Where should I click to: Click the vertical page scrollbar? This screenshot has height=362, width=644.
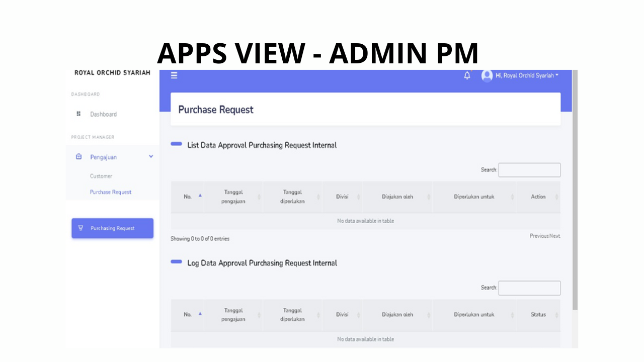[x=575, y=191]
